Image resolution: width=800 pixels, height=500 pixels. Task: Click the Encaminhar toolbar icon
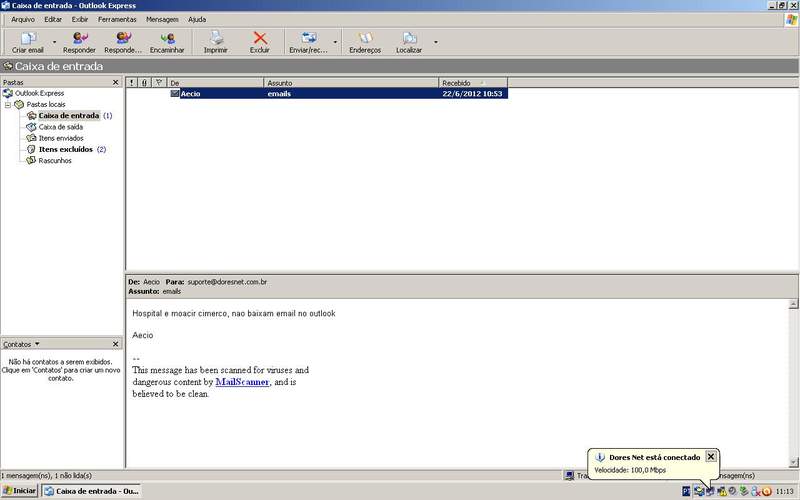pos(167,38)
